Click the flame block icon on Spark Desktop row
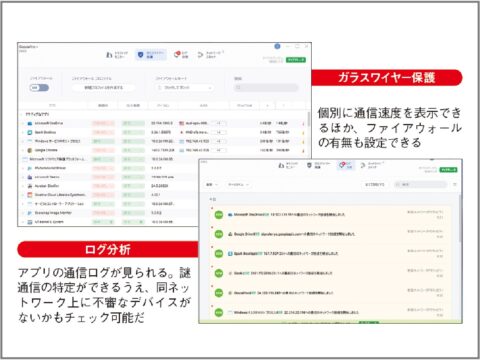The image size is (480, 360). pos(303,133)
